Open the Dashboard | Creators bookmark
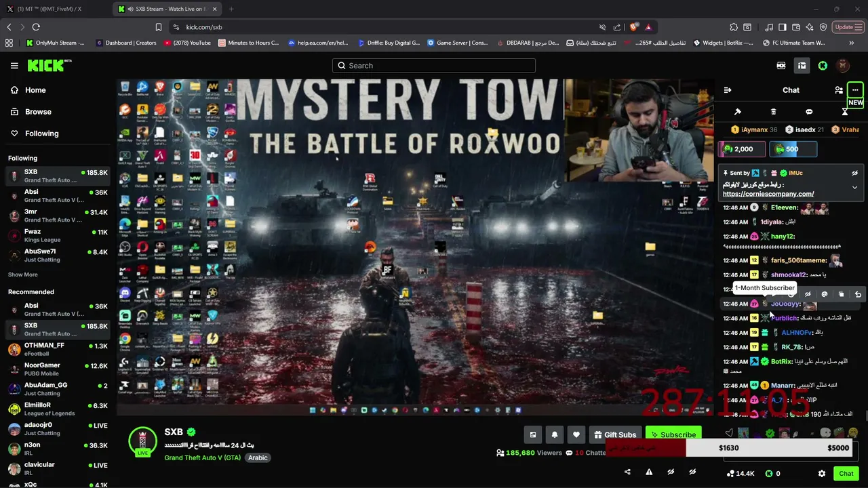Screen dimensions: 868x488 (126, 43)
